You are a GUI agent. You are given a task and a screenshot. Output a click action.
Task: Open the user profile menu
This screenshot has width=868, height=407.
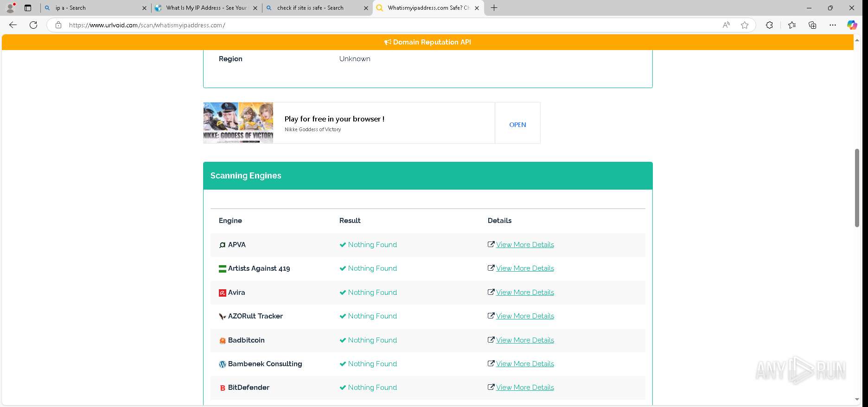pyautogui.click(x=10, y=8)
